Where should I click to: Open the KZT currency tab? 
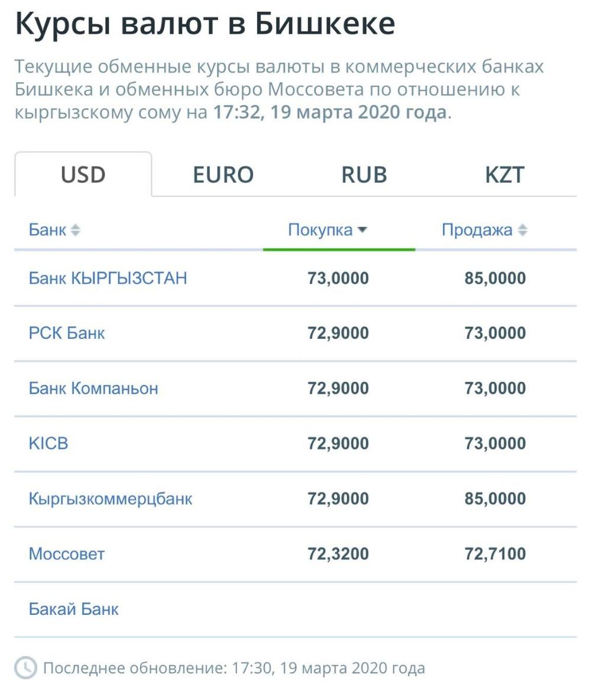click(x=505, y=174)
